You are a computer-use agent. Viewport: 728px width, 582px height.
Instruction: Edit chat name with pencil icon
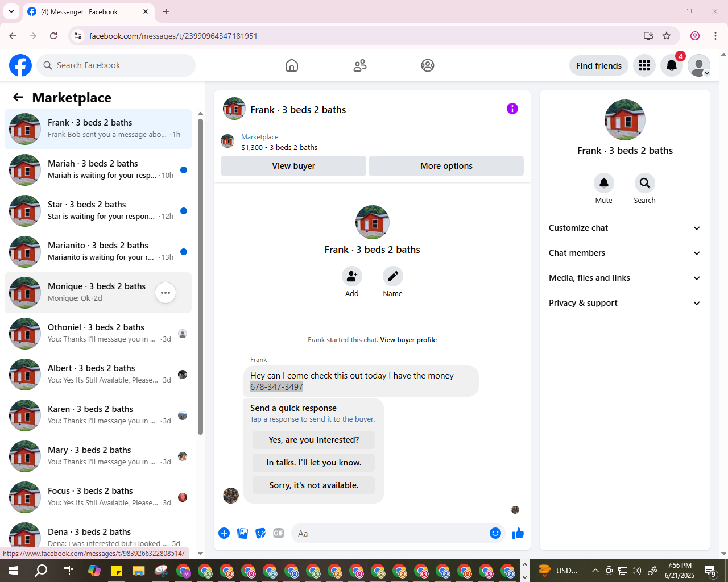(x=393, y=276)
